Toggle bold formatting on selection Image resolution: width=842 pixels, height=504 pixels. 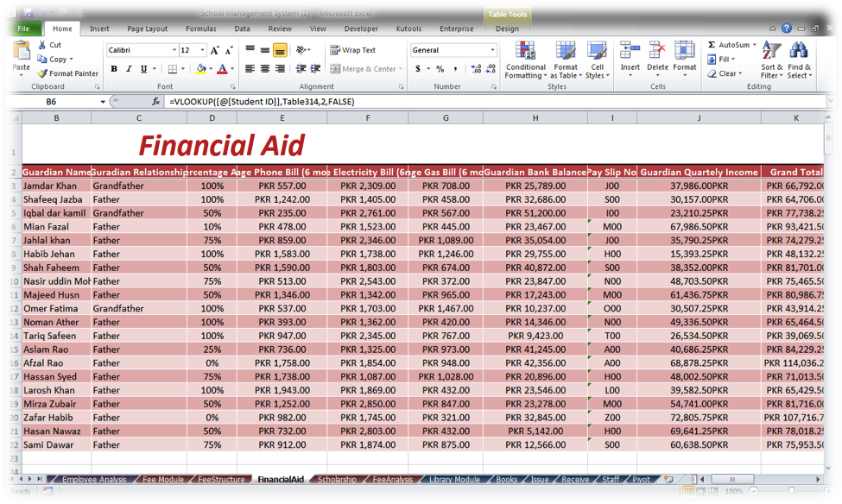point(114,68)
